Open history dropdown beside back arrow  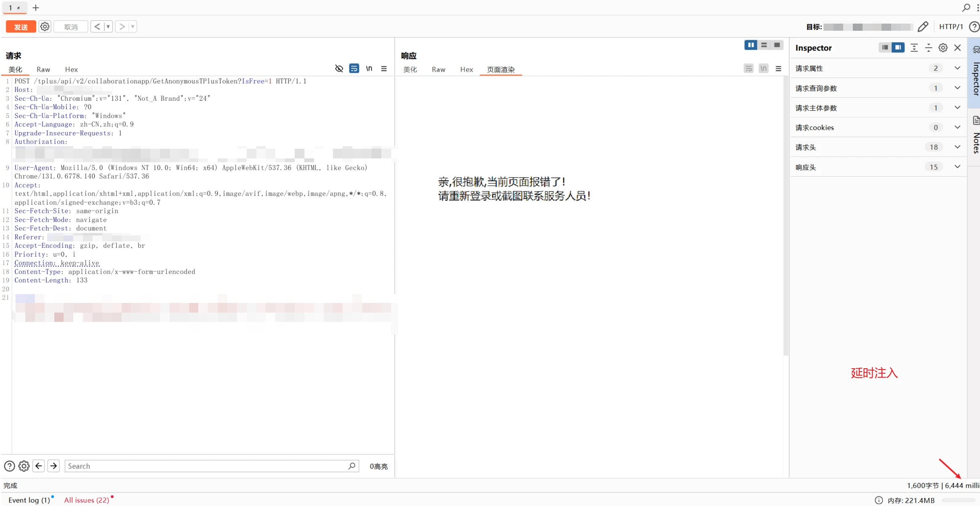point(108,27)
